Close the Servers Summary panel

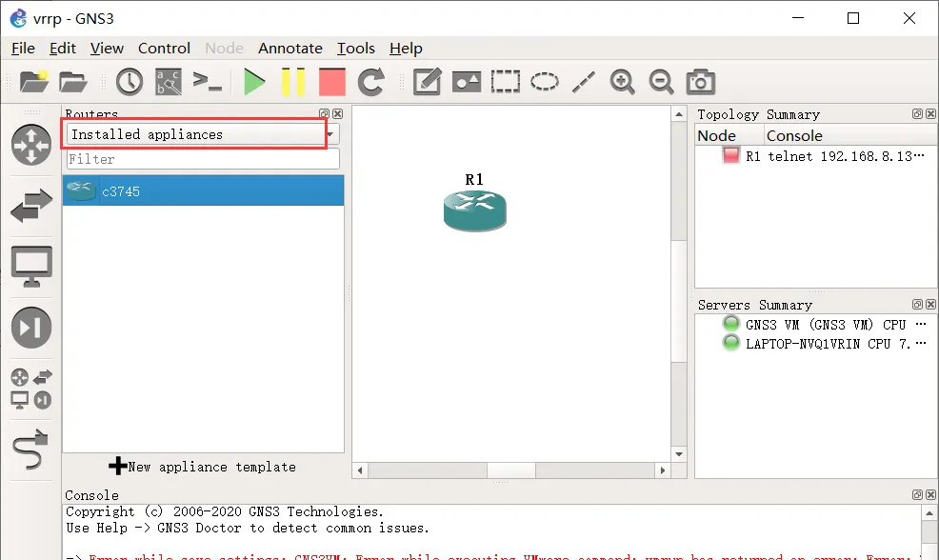pyautogui.click(x=930, y=304)
